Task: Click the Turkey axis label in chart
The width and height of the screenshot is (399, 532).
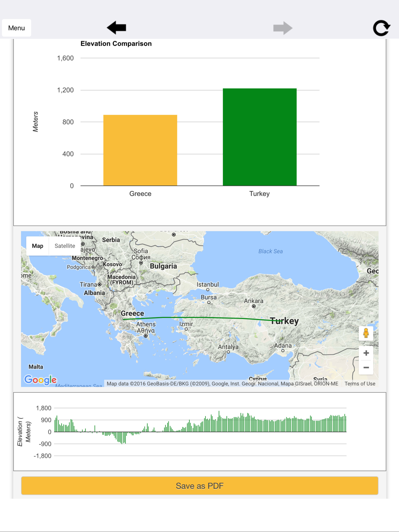Action: (260, 194)
